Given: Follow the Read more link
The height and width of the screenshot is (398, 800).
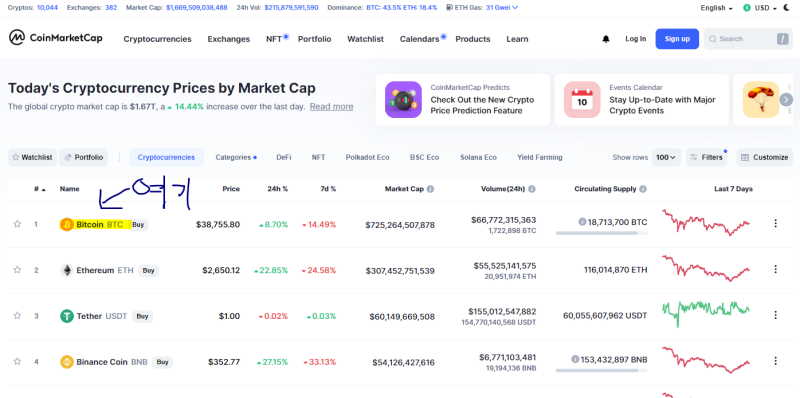Looking at the screenshot, I should (332, 107).
